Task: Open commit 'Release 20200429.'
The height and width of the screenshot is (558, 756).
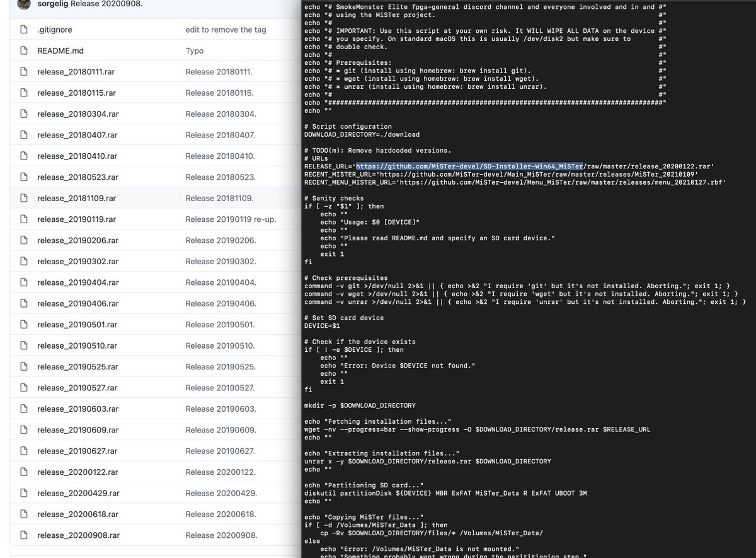Action: [x=220, y=493]
